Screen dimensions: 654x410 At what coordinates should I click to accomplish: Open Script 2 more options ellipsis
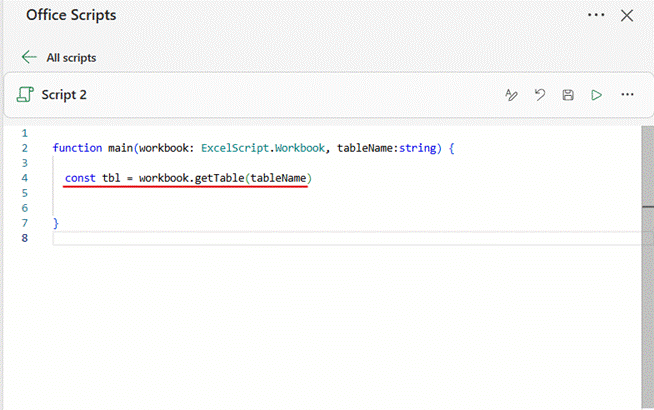tap(627, 95)
